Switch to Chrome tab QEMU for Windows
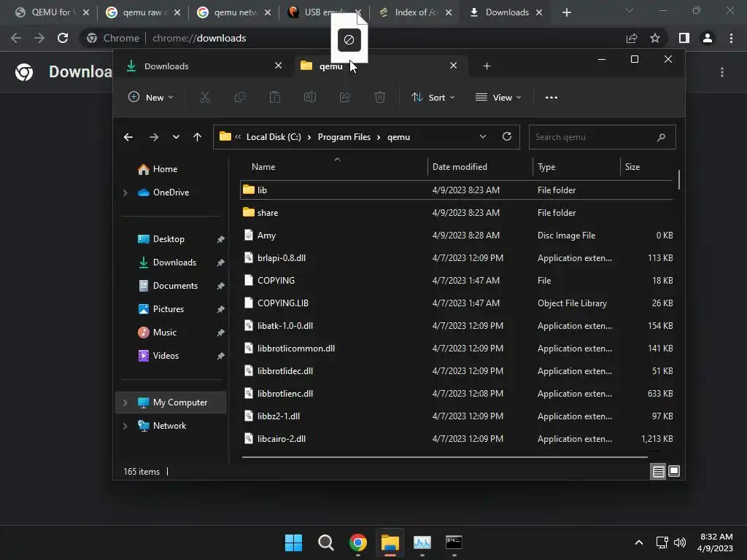 pyautogui.click(x=52, y=12)
